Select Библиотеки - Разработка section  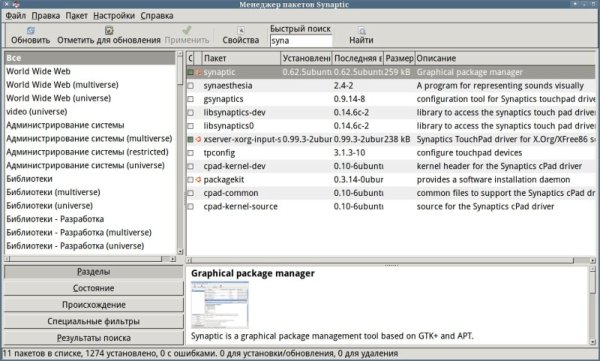[90, 219]
